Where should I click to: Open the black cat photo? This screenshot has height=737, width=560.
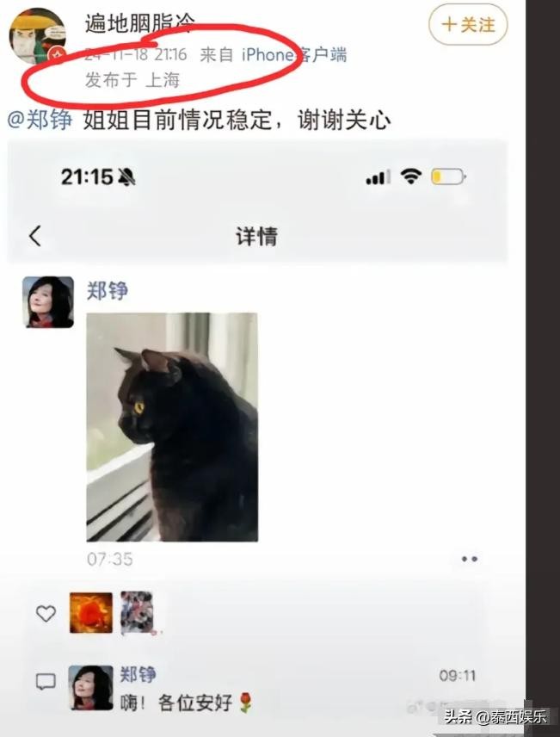[x=172, y=427]
